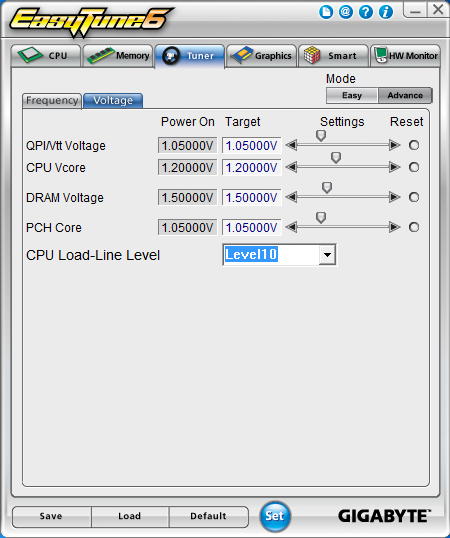Expand the CPU Load-Line Level dropdown arrow
Screen dimensions: 450x538
click(327, 255)
